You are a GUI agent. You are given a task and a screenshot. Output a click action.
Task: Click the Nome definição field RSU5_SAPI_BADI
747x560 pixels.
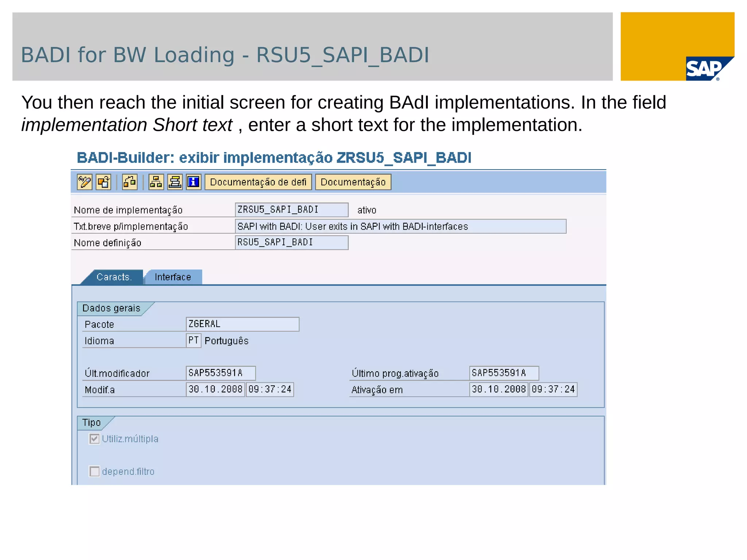[292, 242]
